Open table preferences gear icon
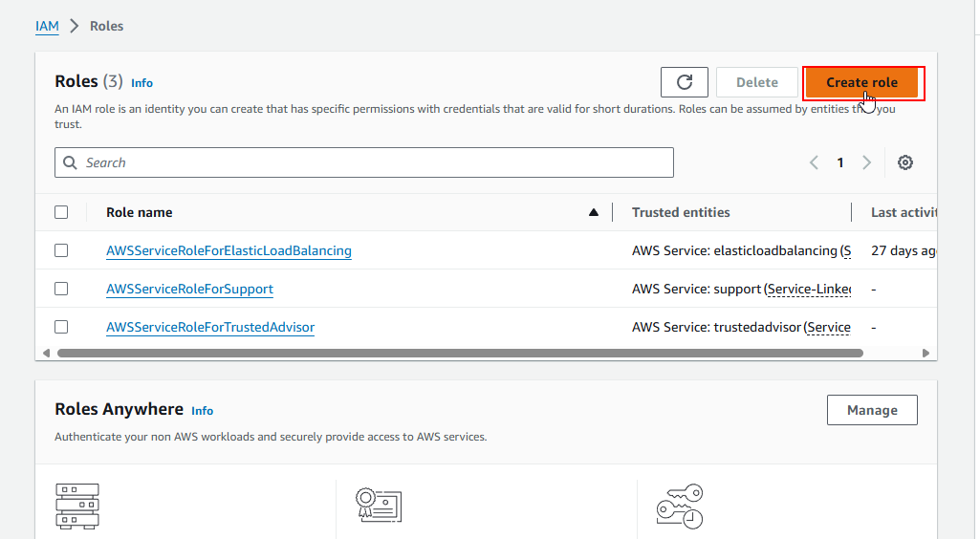 [904, 162]
